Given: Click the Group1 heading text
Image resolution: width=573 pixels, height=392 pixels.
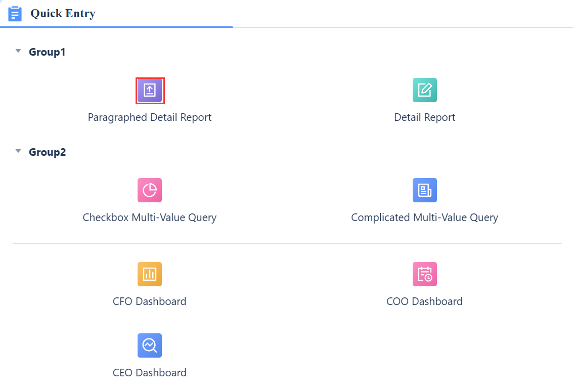Looking at the screenshot, I should click(47, 52).
